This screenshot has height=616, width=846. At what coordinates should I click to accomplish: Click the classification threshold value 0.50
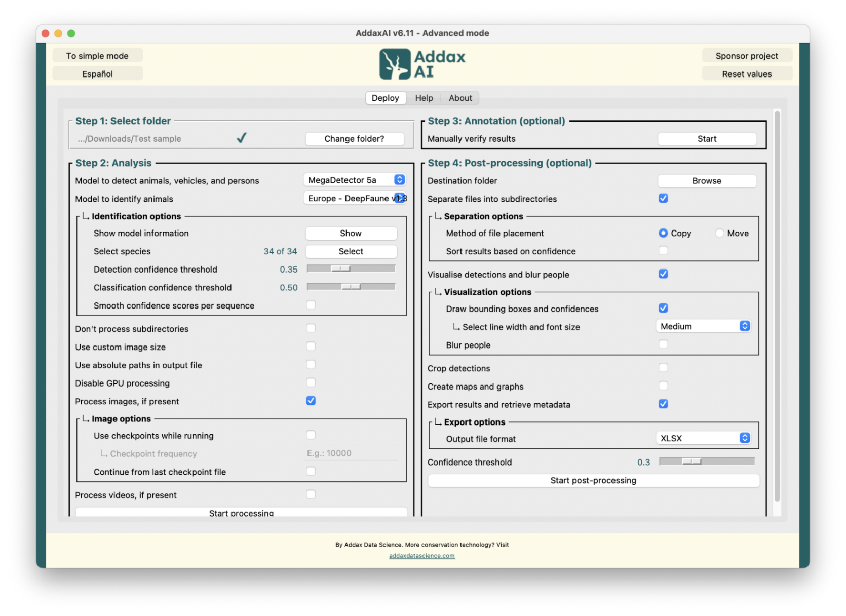pos(288,288)
